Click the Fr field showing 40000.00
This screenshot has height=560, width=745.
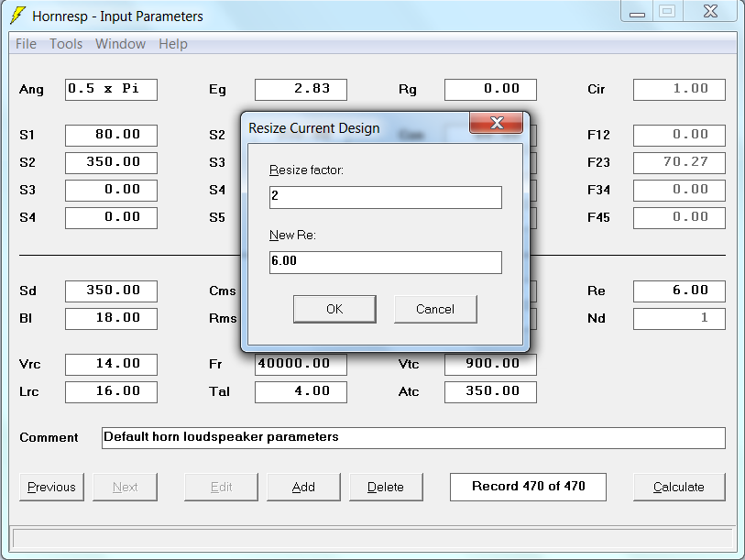click(301, 365)
